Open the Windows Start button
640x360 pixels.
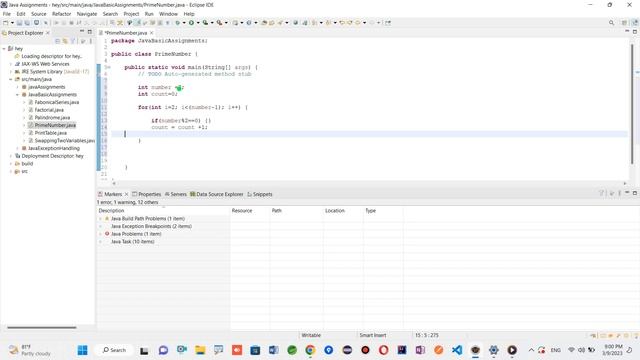82,350
